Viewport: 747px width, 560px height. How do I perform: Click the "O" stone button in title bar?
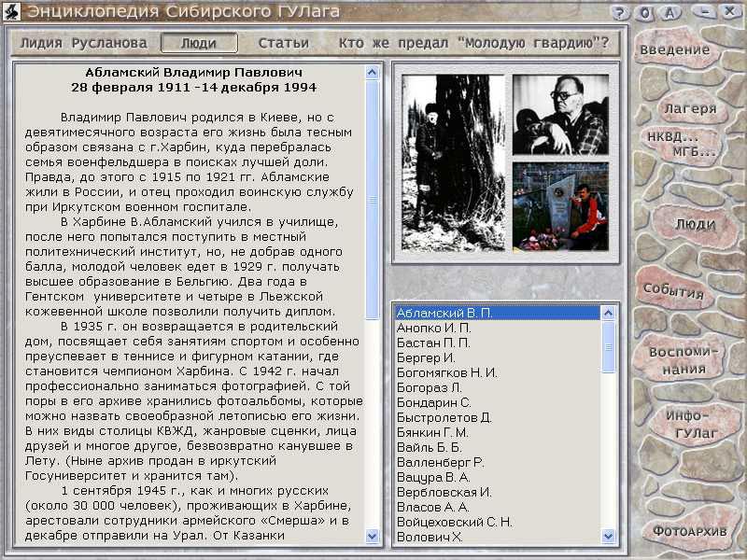pyautogui.click(x=645, y=13)
